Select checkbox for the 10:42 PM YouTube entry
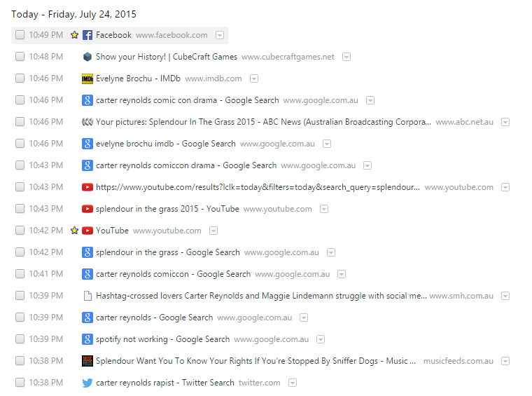532x396 pixels. (20, 231)
